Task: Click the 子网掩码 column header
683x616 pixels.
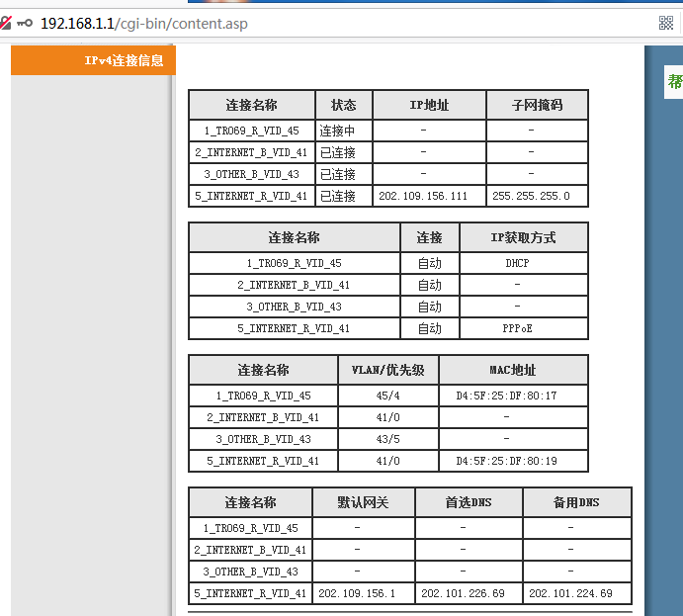Action: tap(537, 105)
